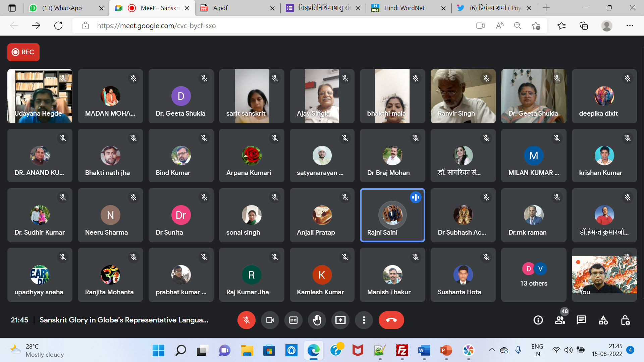
Task: Open the present screen icon
Action: pos(340,320)
